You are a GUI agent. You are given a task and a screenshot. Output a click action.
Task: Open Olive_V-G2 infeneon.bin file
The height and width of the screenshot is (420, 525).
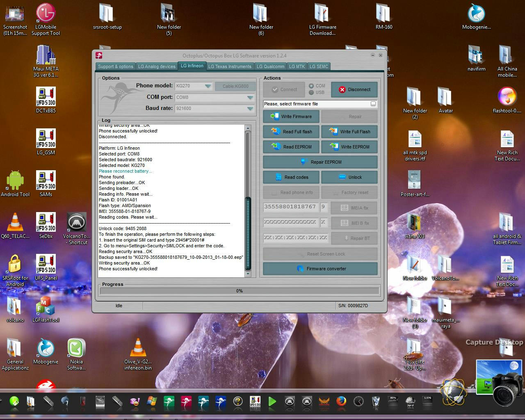point(138,354)
